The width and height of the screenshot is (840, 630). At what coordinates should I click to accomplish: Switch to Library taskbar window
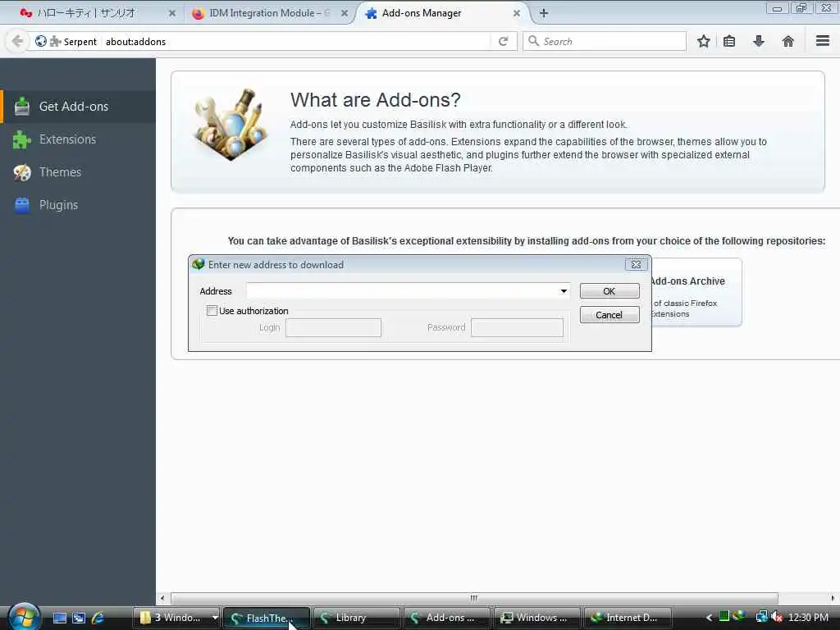(356, 618)
